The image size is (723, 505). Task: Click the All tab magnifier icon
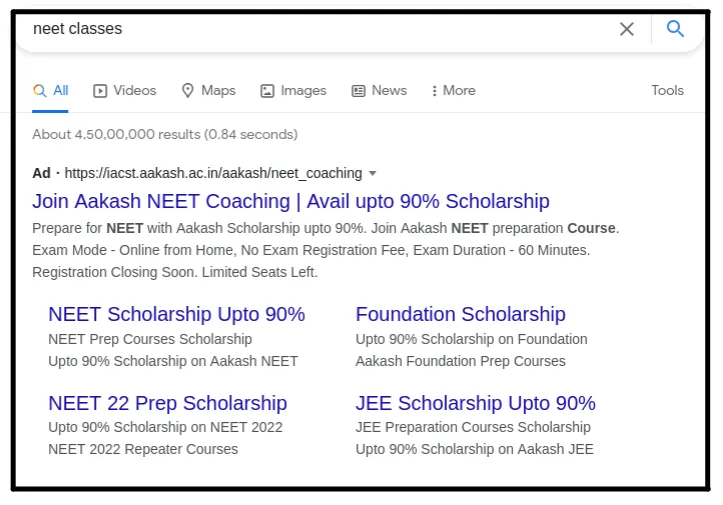pyautogui.click(x=40, y=91)
